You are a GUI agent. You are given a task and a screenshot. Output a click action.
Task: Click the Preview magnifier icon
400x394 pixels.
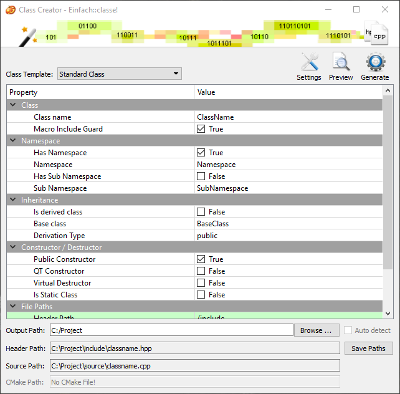point(341,62)
